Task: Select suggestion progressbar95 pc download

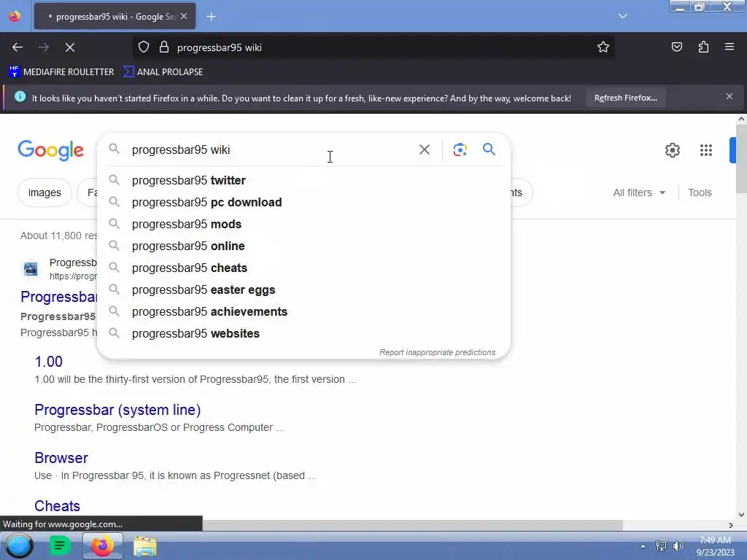Action: pos(303,203)
